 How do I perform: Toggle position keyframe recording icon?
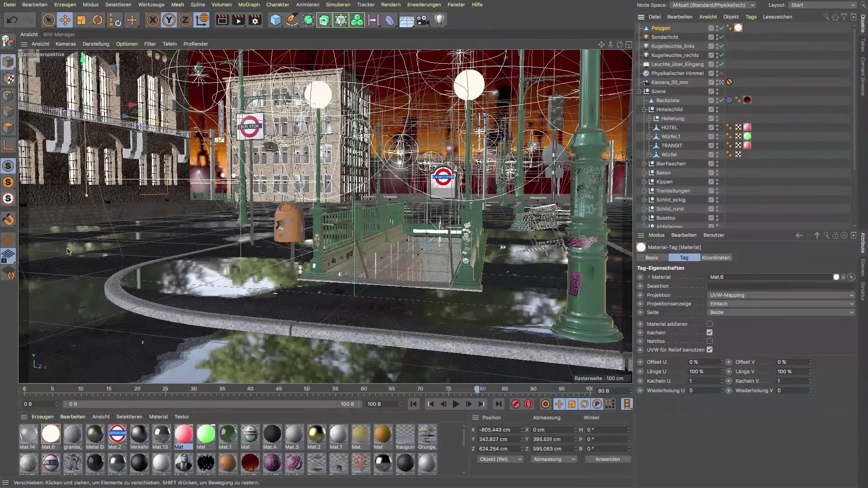point(559,404)
